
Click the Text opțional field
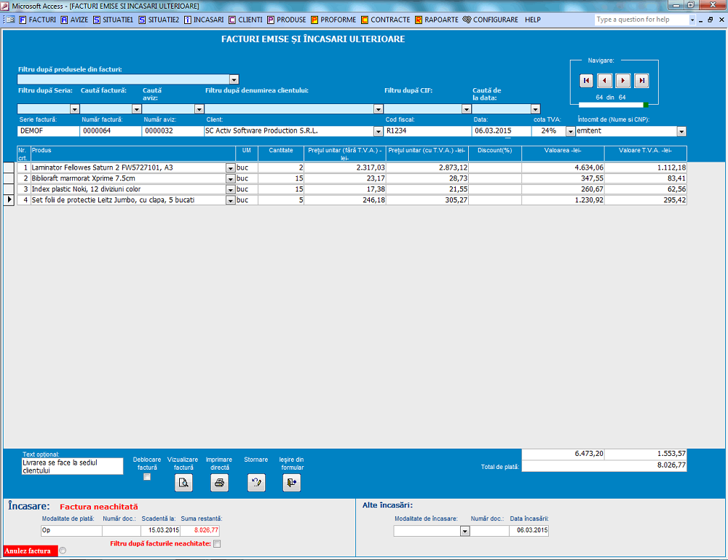[x=72, y=466]
